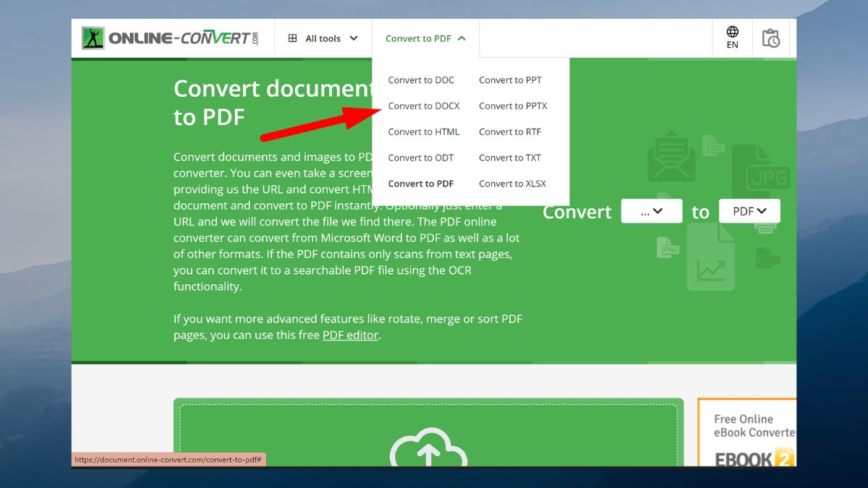The width and height of the screenshot is (868, 488).
Task: Choose Convert to RTF
Action: tap(510, 132)
